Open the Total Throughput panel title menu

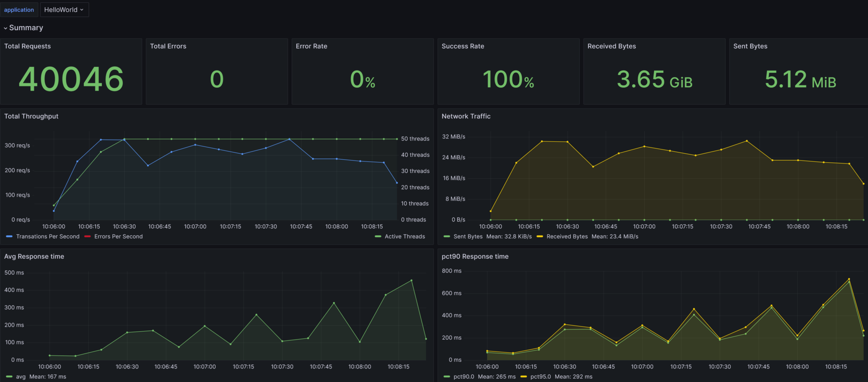click(x=31, y=116)
